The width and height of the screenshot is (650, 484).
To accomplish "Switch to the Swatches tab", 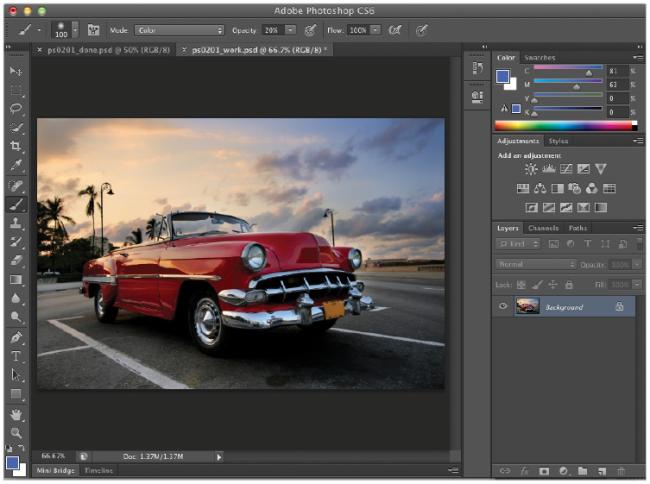I will pos(540,58).
